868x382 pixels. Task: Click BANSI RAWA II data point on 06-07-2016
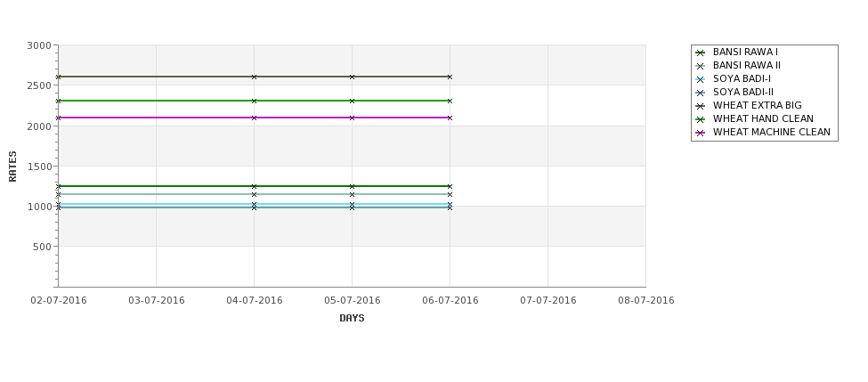(450, 194)
